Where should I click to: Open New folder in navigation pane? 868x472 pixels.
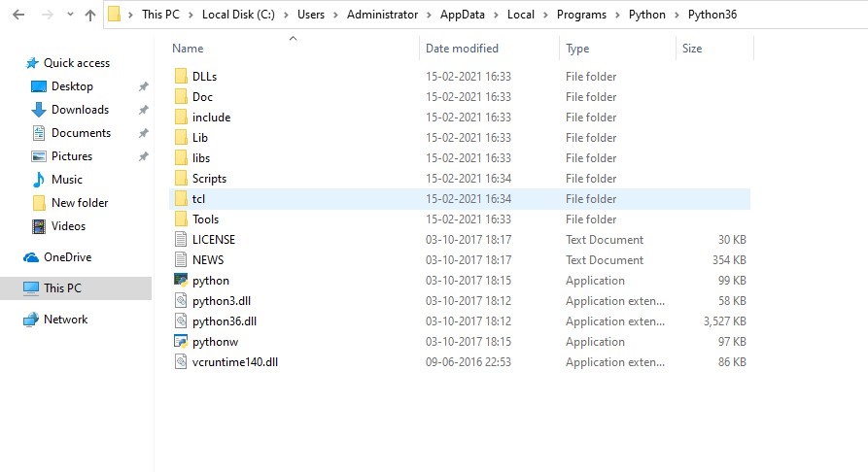coord(80,203)
